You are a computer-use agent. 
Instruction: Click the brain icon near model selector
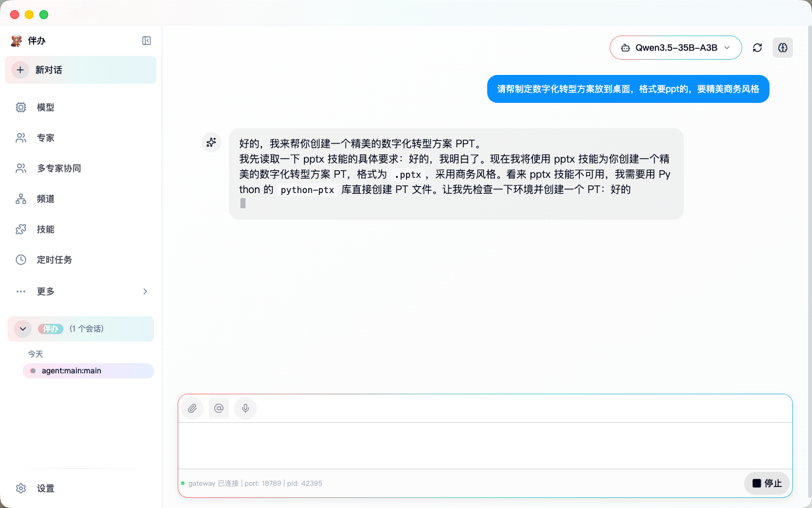[783, 48]
